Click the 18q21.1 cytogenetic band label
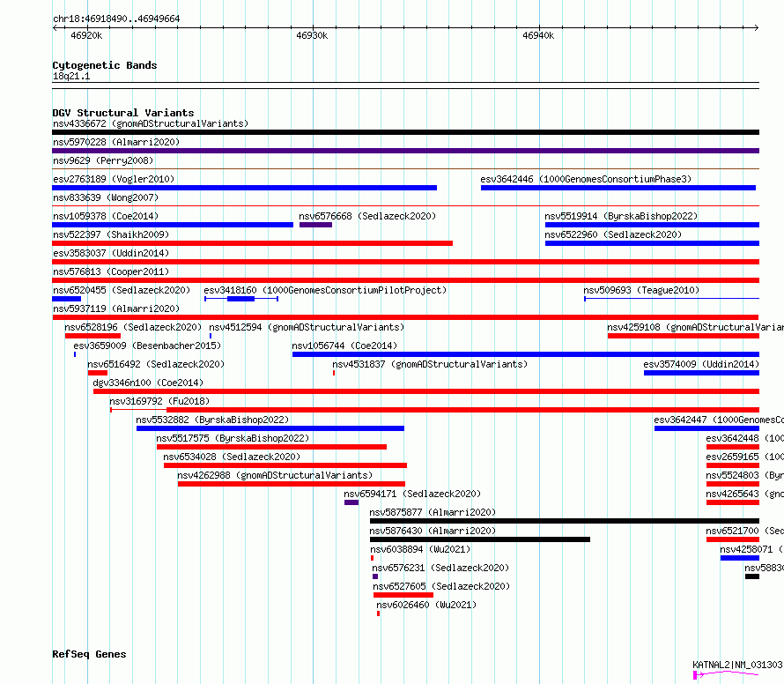Screen dimensions: 784x684 click(x=71, y=76)
